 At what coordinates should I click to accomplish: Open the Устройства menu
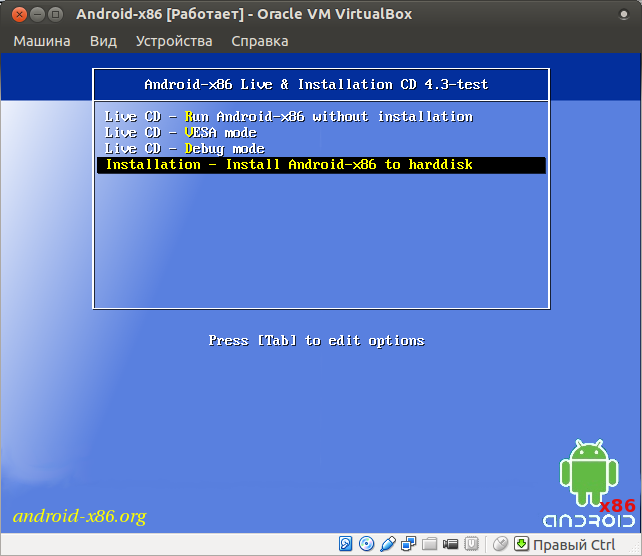pyautogui.click(x=174, y=41)
